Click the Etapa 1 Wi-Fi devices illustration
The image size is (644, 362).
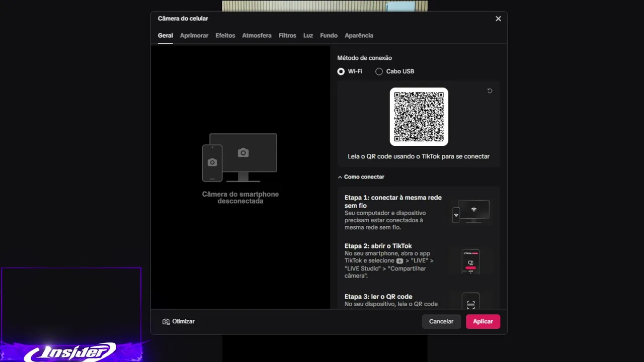coord(471,212)
